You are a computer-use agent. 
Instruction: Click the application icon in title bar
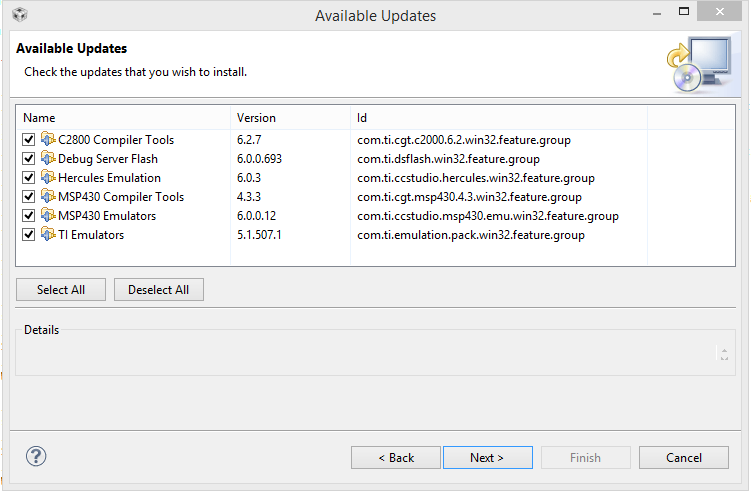[20, 15]
